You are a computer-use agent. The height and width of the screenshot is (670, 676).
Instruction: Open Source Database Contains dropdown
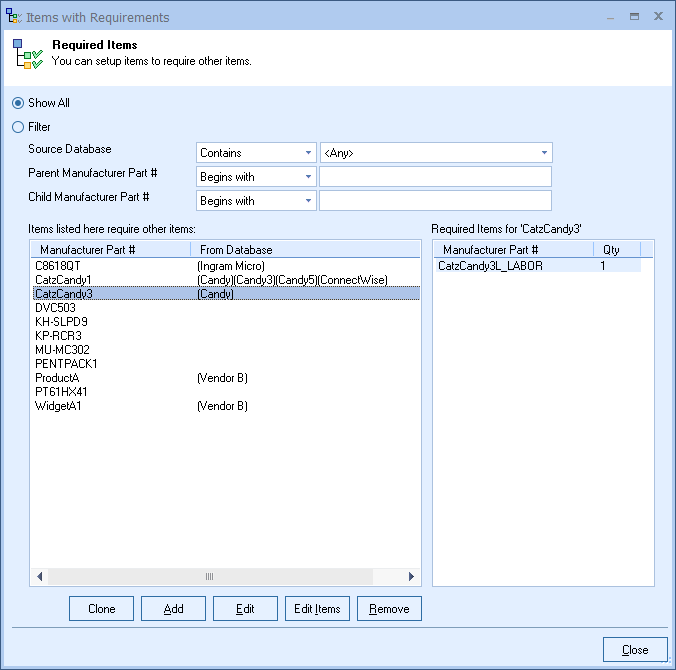pos(256,153)
